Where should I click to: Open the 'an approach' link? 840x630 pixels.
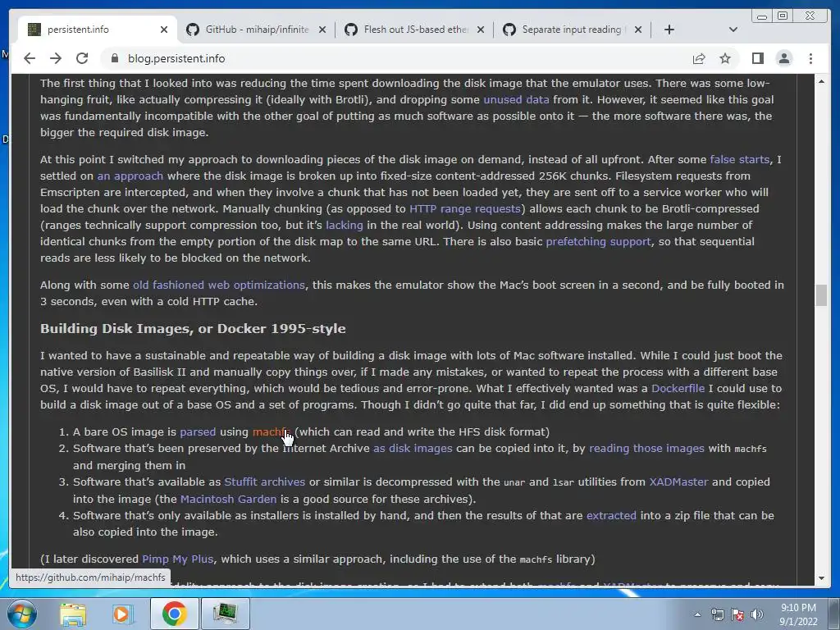tap(130, 176)
